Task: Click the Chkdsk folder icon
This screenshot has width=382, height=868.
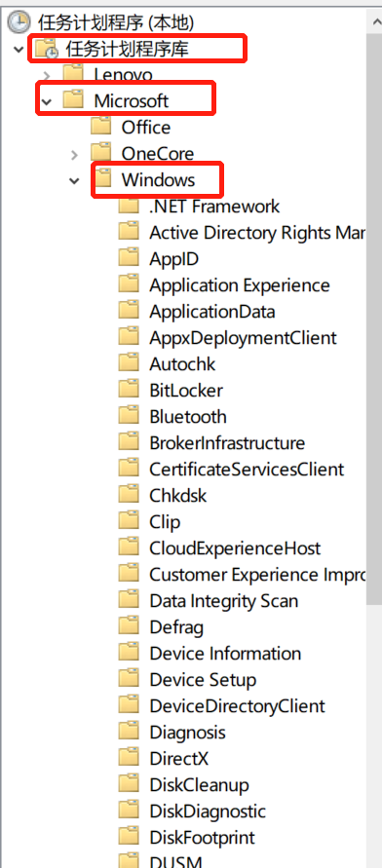Action: pyautogui.click(x=129, y=494)
